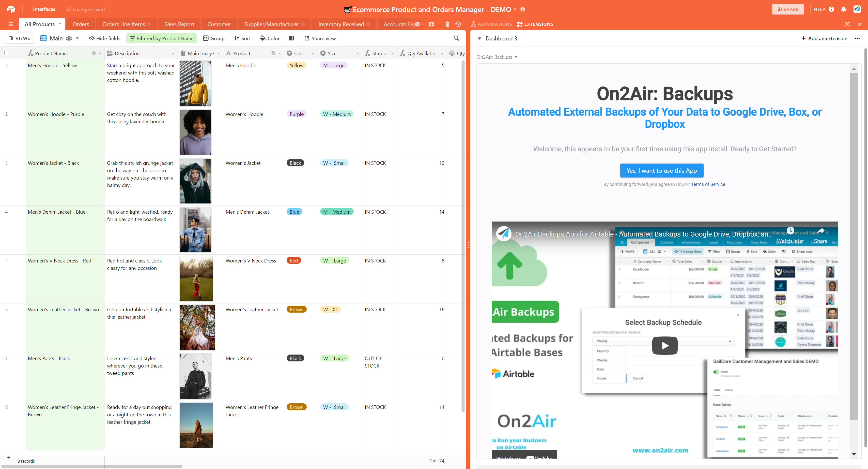Collapse the Dashboard 3 section
The height and width of the screenshot is (469, 868).
coord(479,38)
